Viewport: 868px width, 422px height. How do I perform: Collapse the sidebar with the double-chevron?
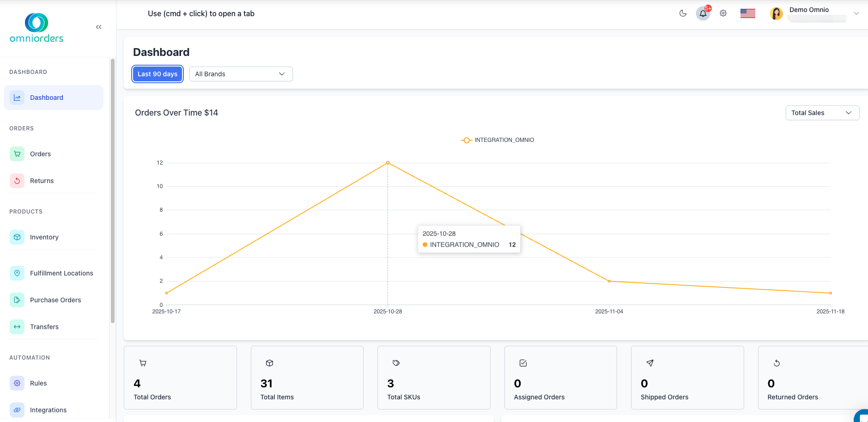[98, 26]
